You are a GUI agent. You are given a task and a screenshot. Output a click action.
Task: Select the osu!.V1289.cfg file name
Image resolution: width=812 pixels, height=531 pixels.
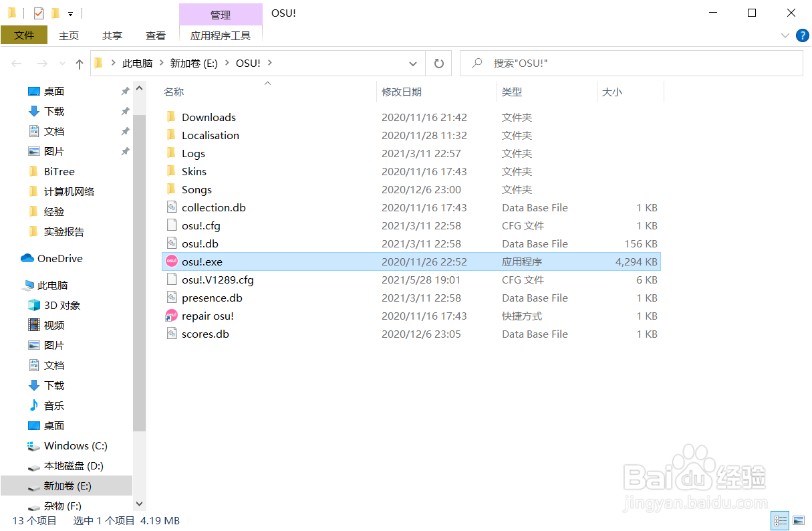[218, 280]
